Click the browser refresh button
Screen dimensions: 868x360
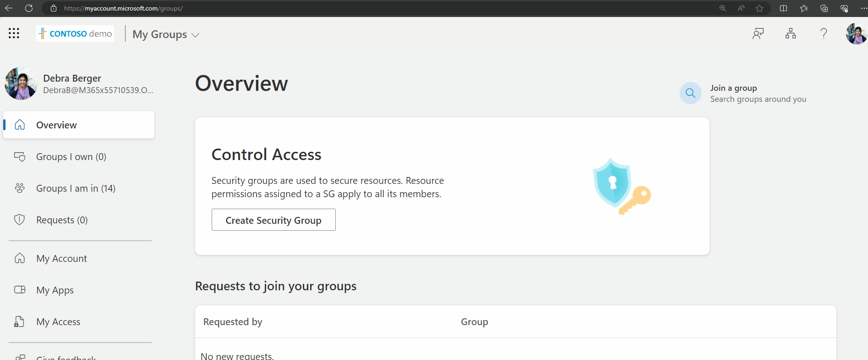pos(29,8)
